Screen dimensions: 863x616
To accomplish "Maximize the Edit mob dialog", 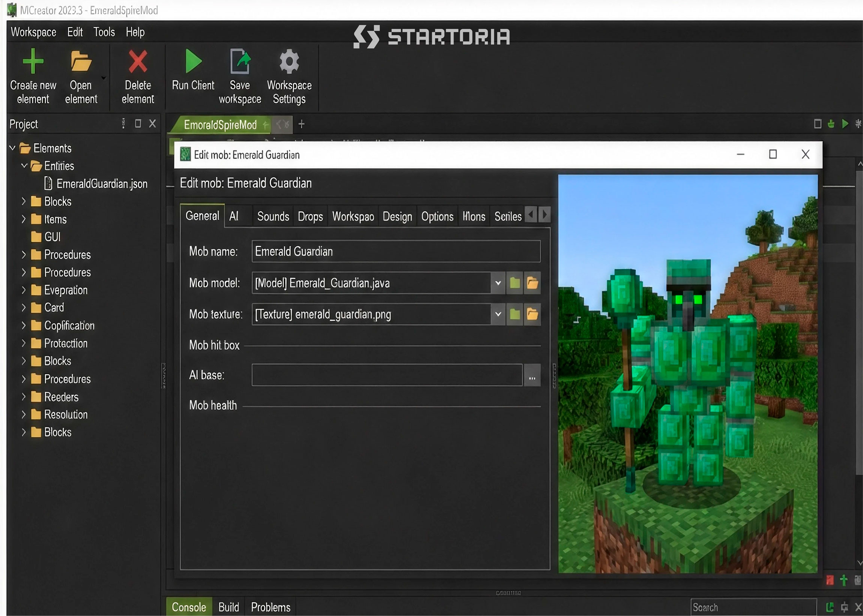I will [773, 154].
